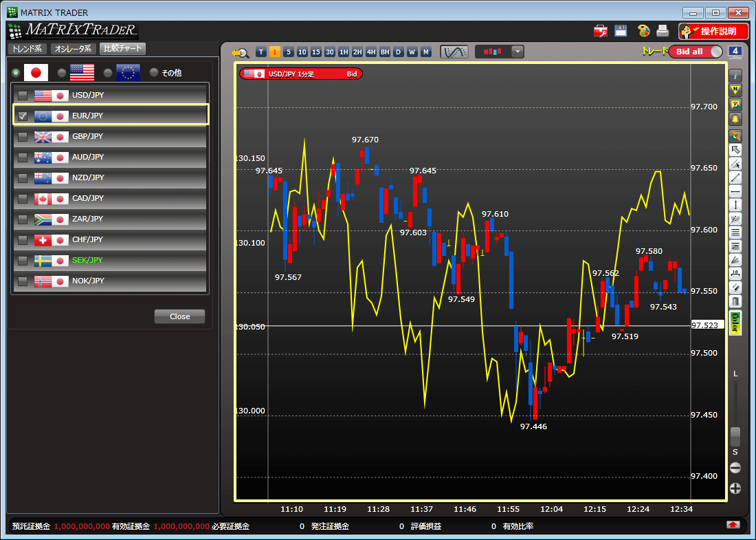Select the 1H timeframe
Image resolution: width=756 pixels, height=540 pixels.
[343, 52]
